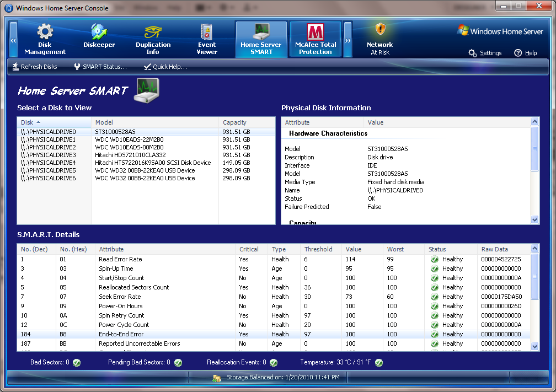The image size is (556, 392).
Task: Click the SMART Status wrench icon
Action: point(77,67)
